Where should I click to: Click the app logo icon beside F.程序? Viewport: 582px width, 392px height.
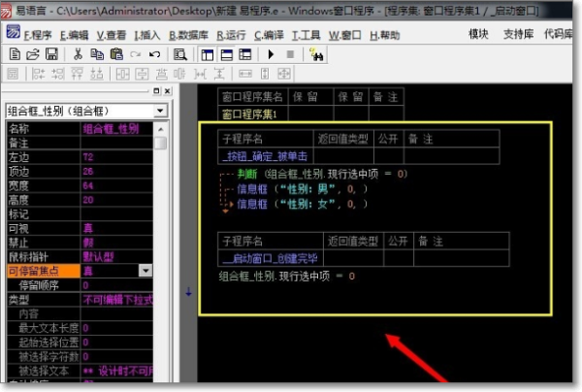point(13,32)
